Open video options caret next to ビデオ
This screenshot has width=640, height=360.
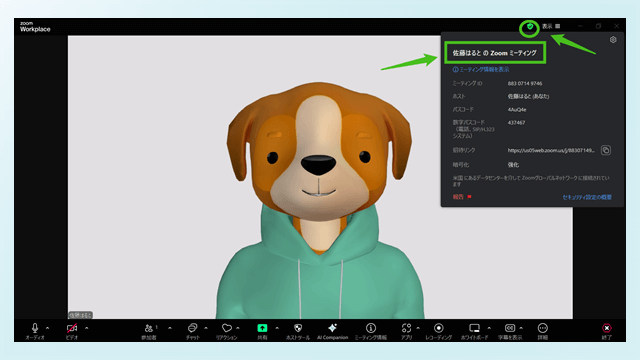pyautogui.click(x=87, y=328)
